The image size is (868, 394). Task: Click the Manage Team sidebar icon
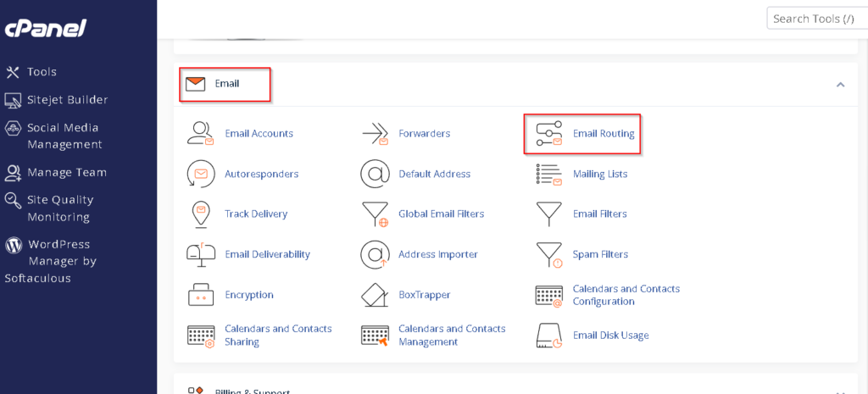(x=12, y=173)
